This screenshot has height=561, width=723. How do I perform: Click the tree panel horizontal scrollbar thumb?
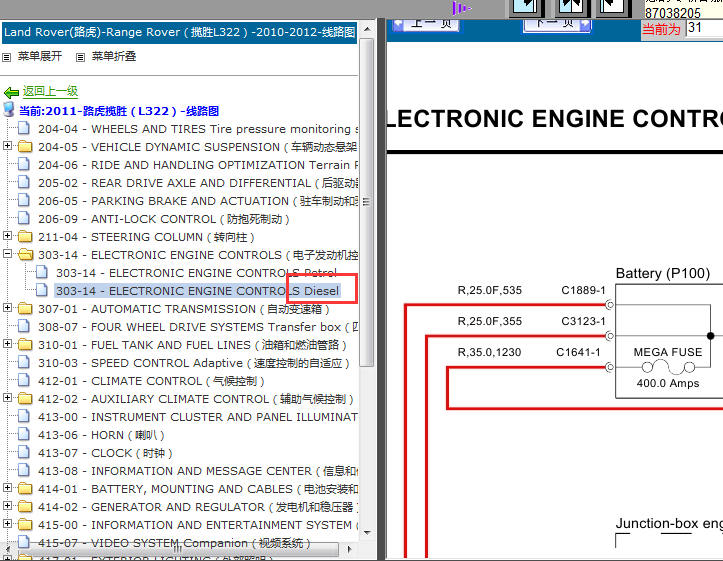[x=178, y=549]
